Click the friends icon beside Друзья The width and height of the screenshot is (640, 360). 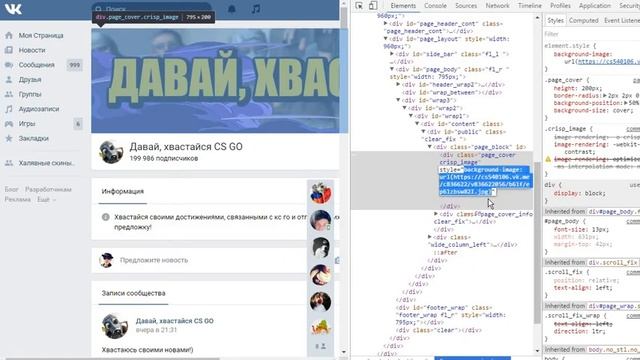(x=9, y=80)
